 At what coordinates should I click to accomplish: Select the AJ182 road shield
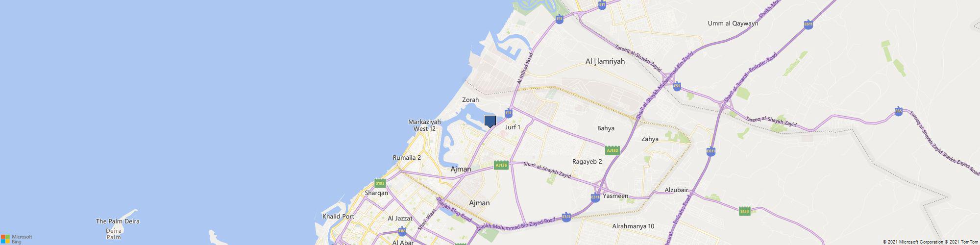[612, 150]
